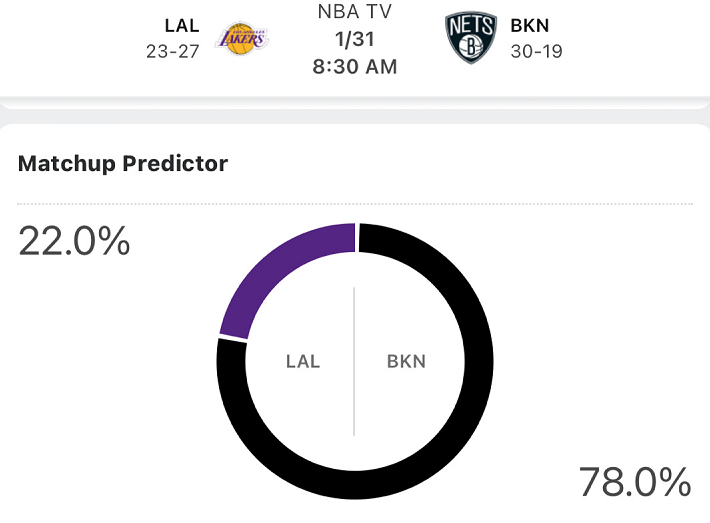Viewport: 710px width, 523px height.
Task: Open the BKN team abbreviation in header
Action: (x=530, y=26)
